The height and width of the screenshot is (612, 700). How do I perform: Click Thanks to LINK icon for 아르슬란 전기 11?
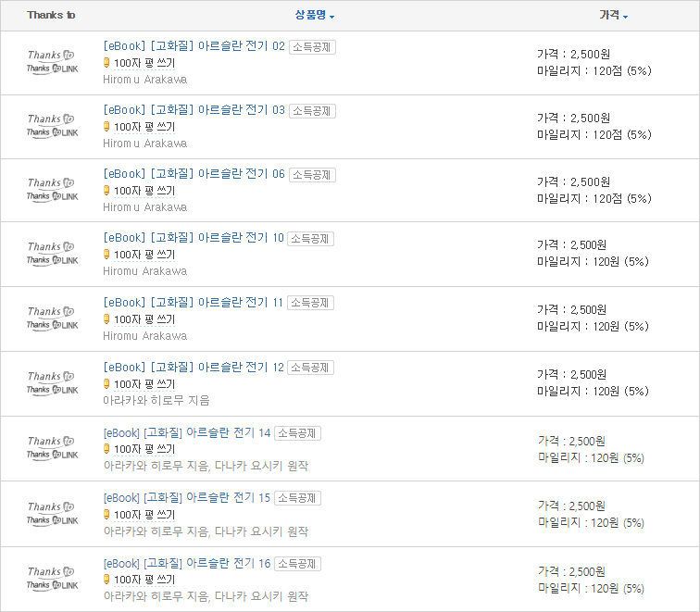point(52,325)
